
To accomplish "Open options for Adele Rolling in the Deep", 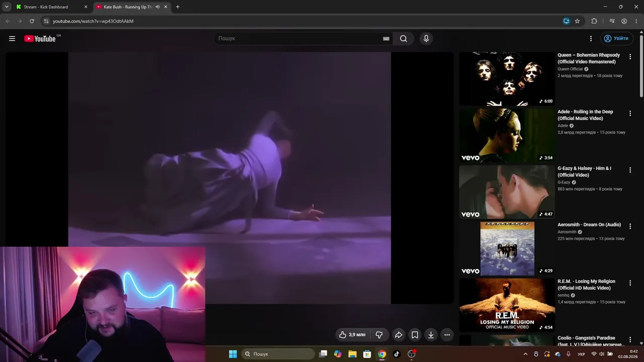I will [630, 114].
